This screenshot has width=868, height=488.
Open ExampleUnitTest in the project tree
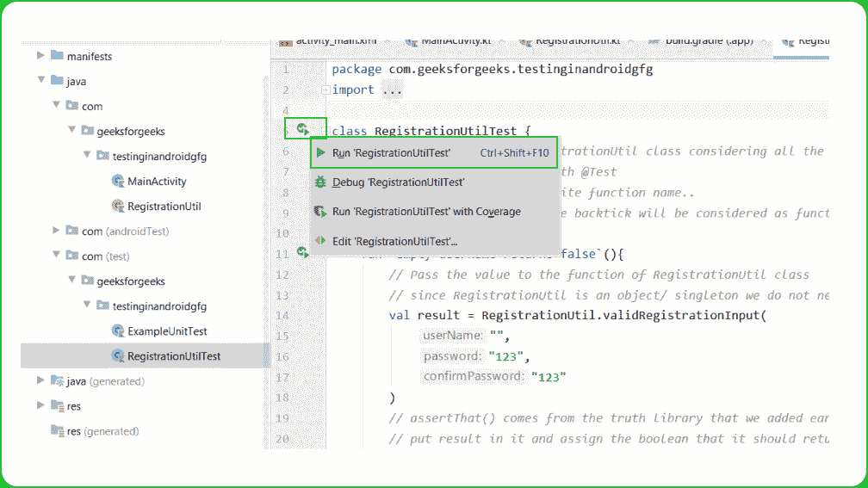[x=167, y=331]
